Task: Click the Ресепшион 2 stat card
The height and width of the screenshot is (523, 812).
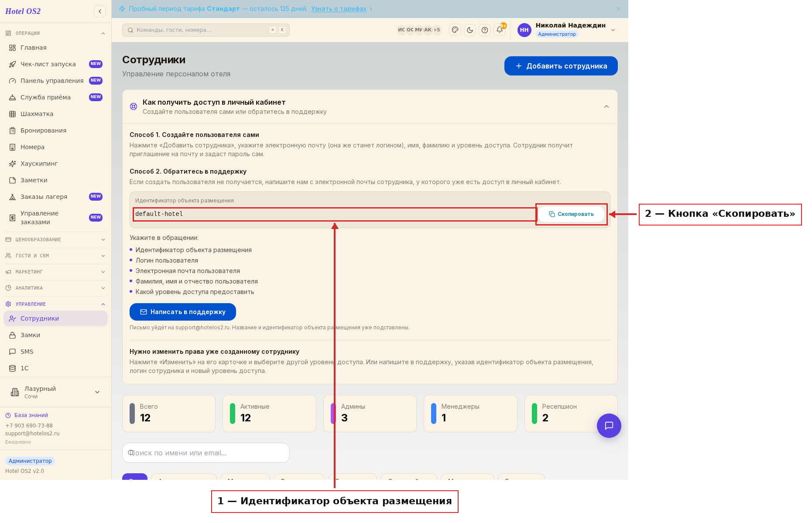Action: 571,414
